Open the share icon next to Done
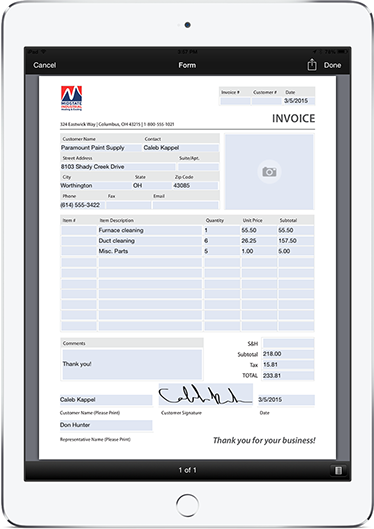 (312, 64)
